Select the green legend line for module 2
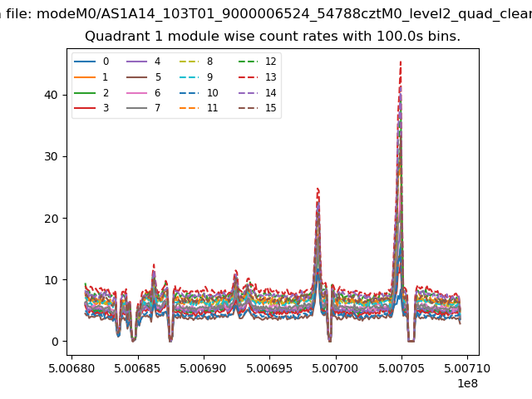Screen dimensions: 532x399 (x=85, y=93)
